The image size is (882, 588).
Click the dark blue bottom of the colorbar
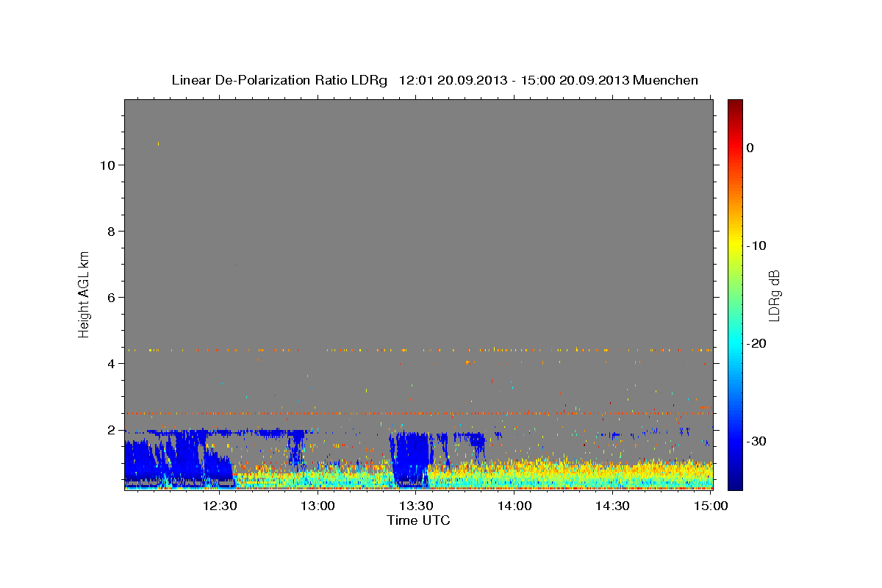pos(735,481)
